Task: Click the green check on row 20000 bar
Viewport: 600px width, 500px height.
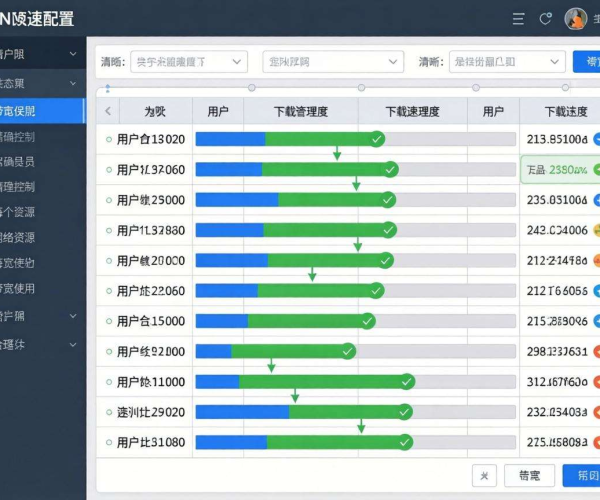Action: (385, 260)
